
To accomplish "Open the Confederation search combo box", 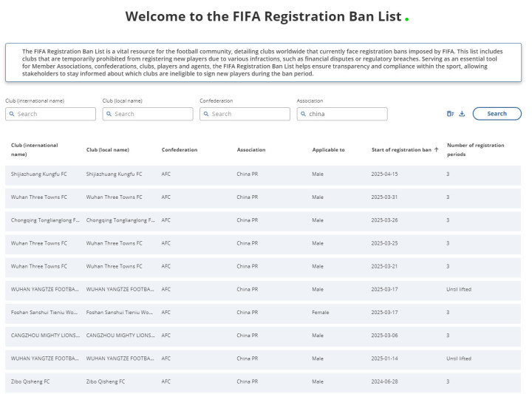I will pyautogui.click(x=245, y=114).
